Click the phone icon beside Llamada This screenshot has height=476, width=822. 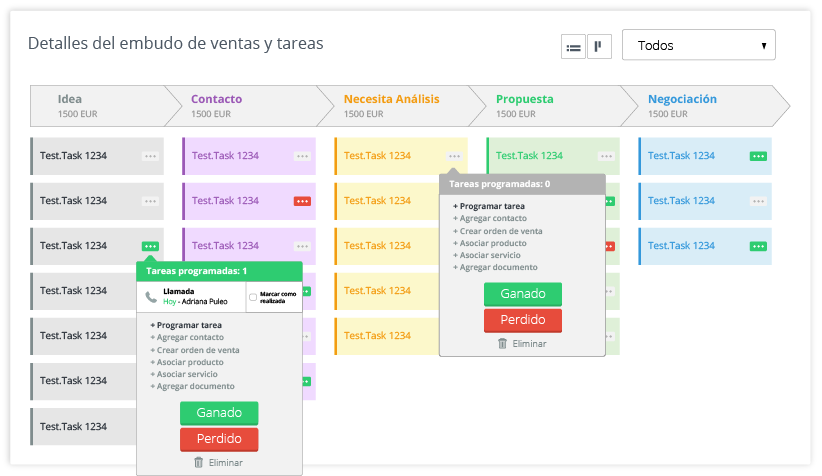pyautogui.click(x=151, y=297)
